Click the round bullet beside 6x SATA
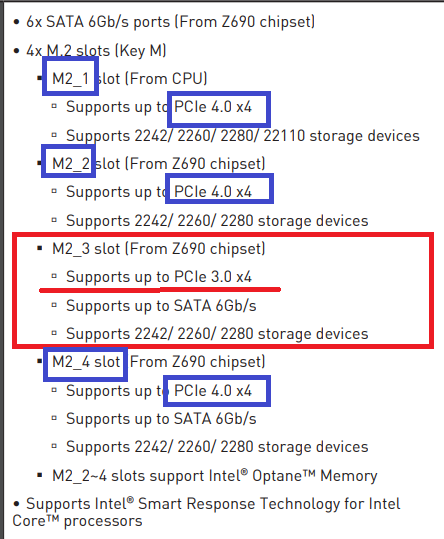Viewport: 444px width, 539px height. [x=16, y=22]
